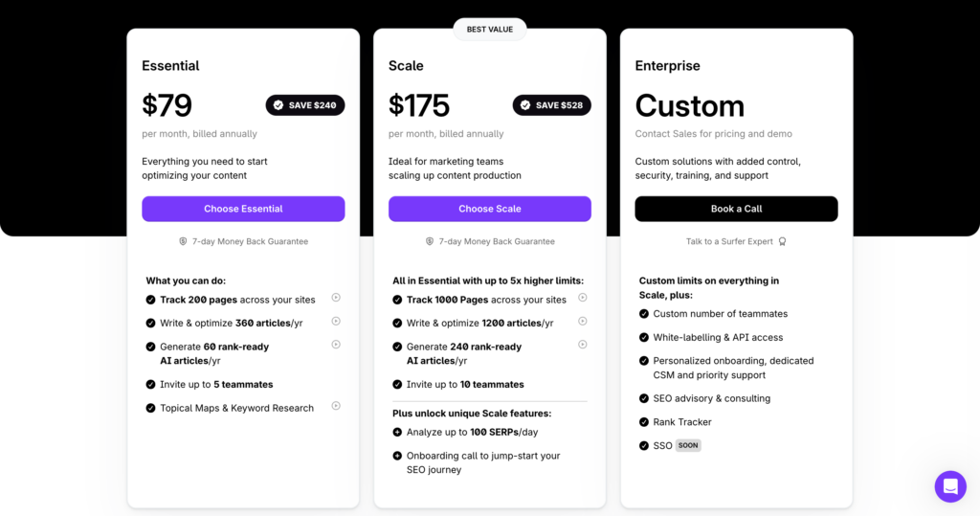The image size is (980, 516).
Task: Click info icon beside Track 200 pages
Action: 336,298
